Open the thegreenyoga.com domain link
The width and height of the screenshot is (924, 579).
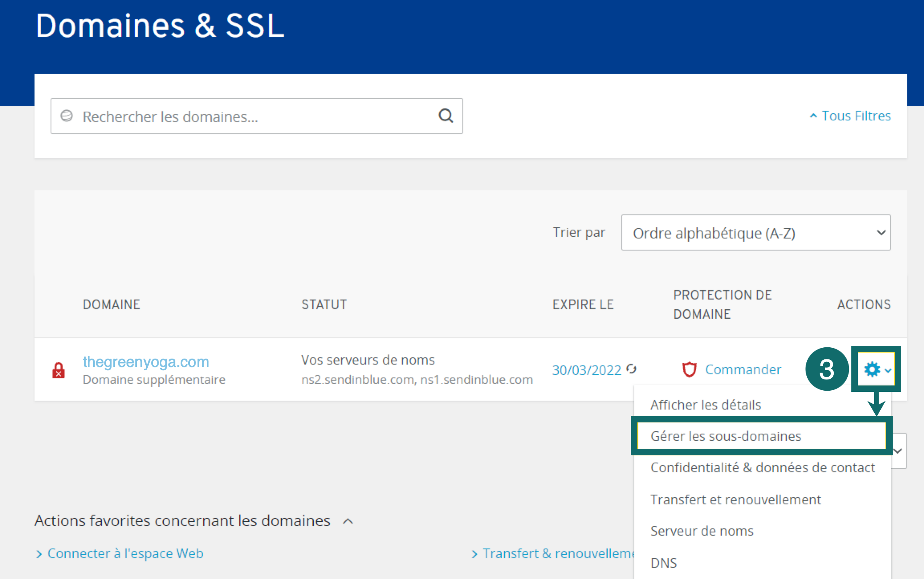tap(146, 362)
